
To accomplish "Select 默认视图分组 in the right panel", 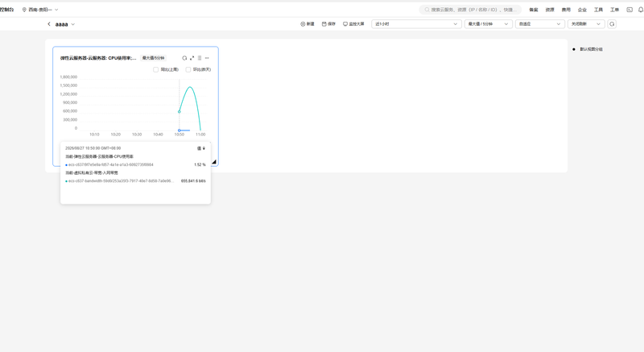I will [591, 49].
